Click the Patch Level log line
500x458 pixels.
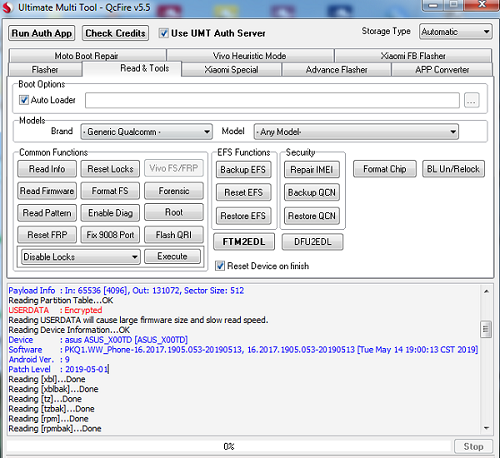click(x=59, y=369)
